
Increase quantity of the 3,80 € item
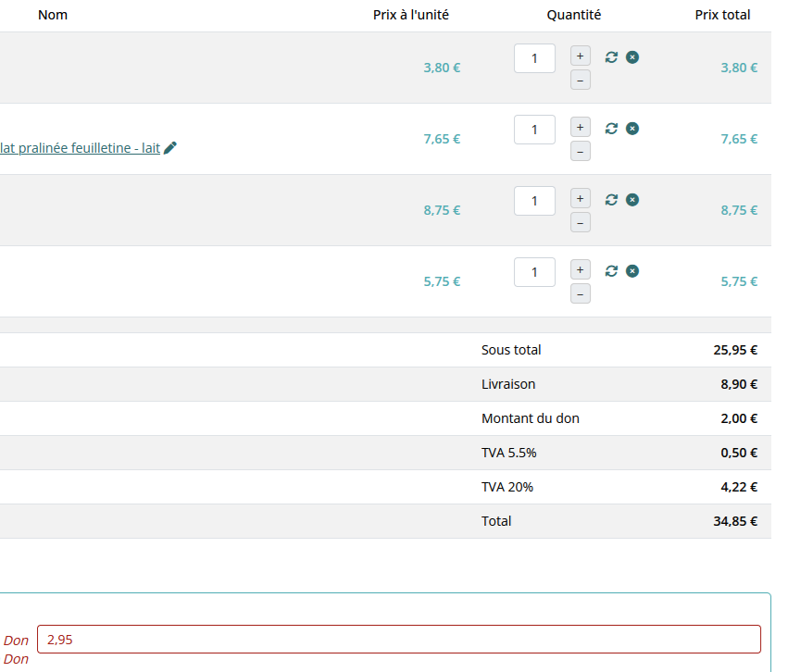tap(581, 56)
